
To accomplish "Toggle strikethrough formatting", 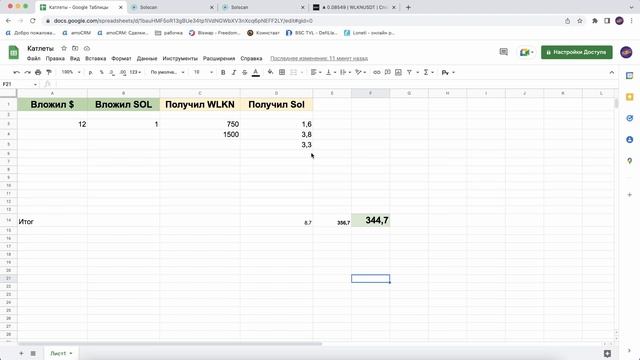I will [x=244, y=72].
